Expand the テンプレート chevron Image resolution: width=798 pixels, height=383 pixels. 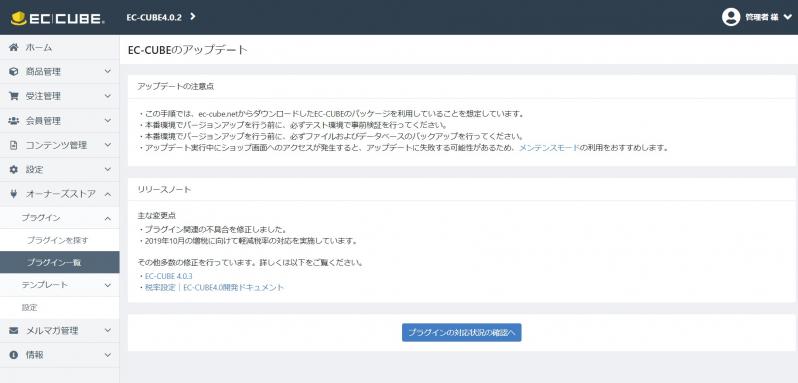107,285
